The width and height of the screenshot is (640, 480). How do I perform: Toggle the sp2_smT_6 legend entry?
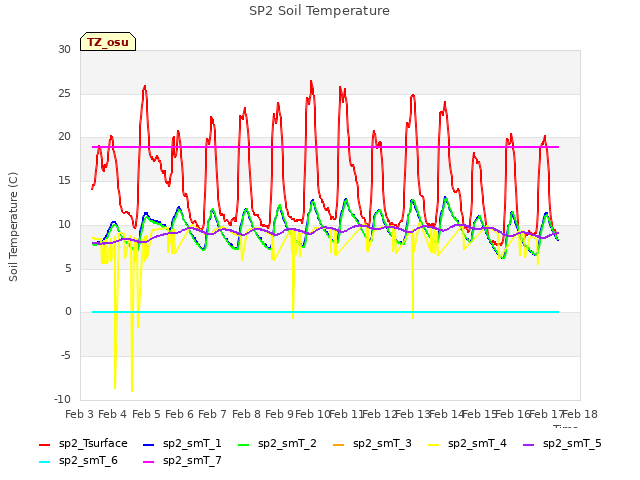78,461
